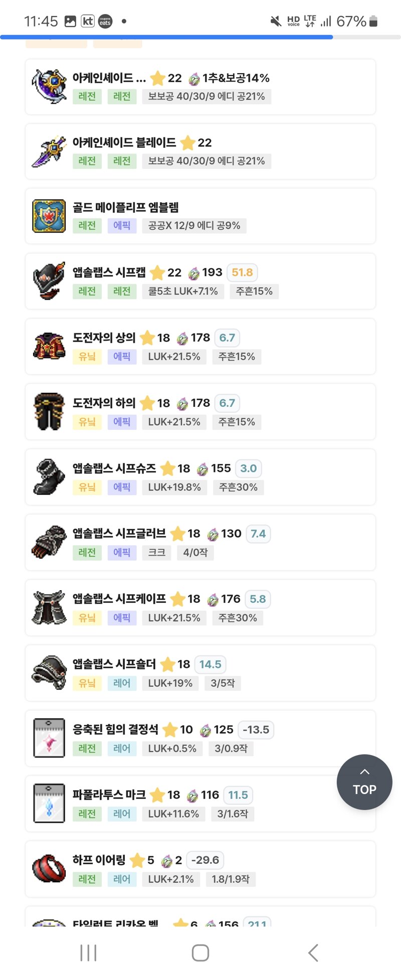
Task: Tap the 앱솔랩스 시프숄더 item name
Action: 114,664
